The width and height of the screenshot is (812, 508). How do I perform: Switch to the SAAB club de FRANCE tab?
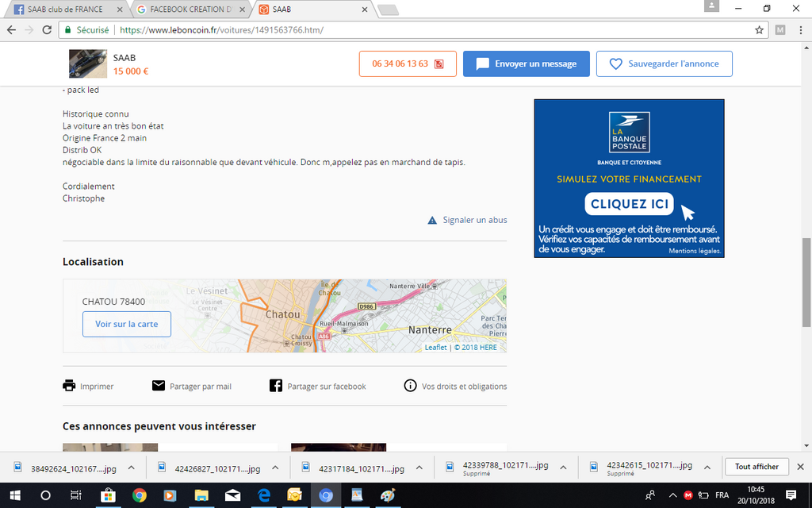(62, 10)
